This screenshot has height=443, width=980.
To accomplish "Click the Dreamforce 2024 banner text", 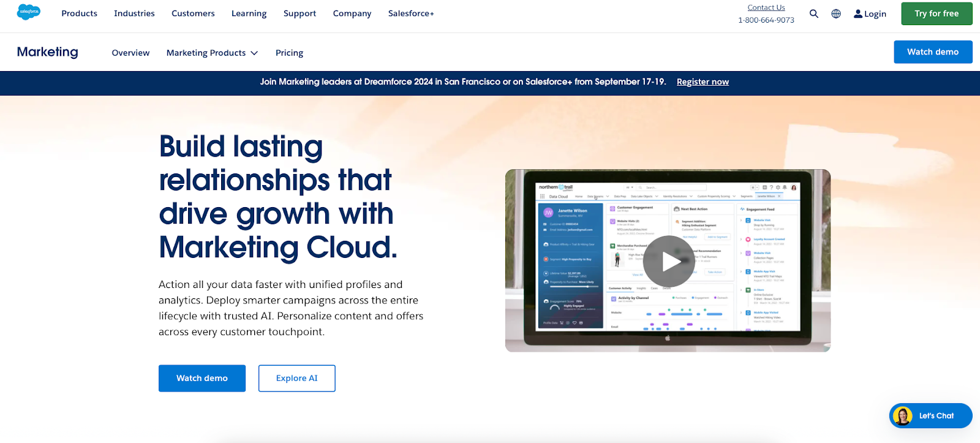I will (462, 82).
